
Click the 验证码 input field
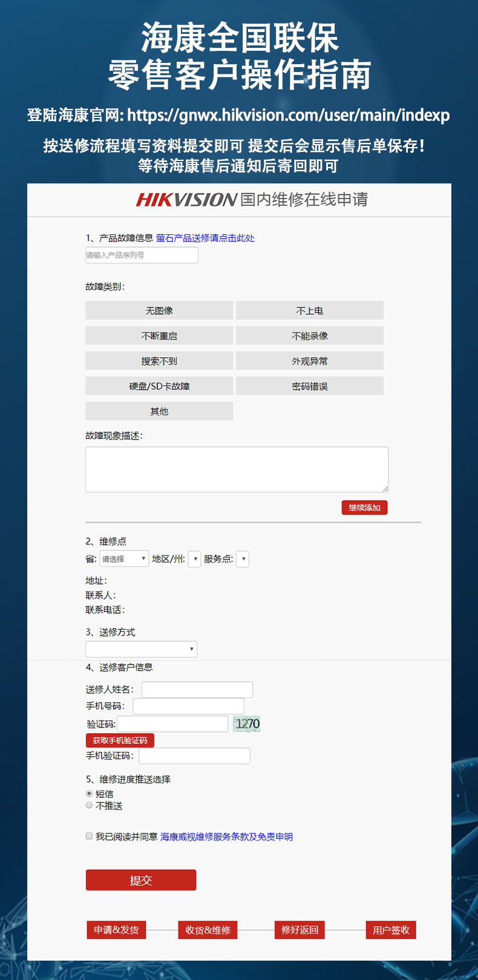click(x=172, y=723)
